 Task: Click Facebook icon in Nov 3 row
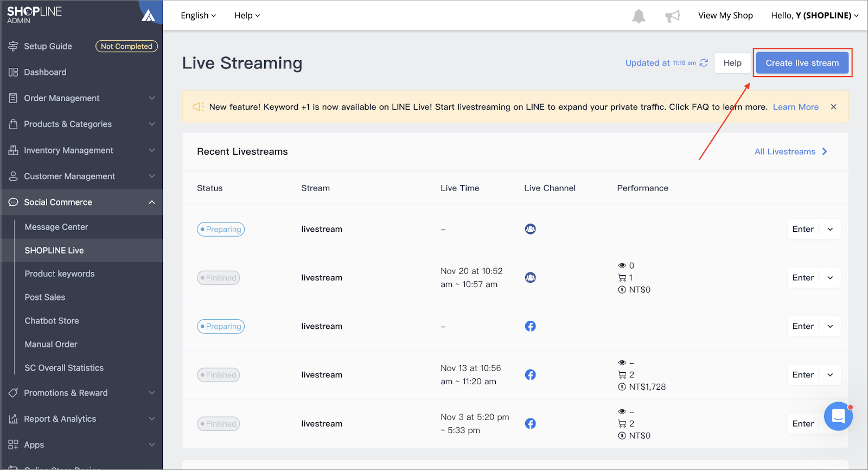coord(531,423)
